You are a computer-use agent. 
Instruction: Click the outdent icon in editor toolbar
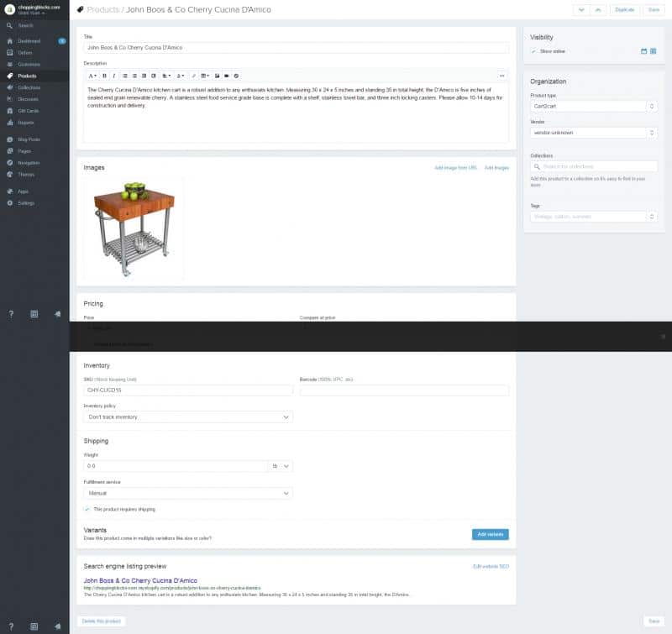(144, 76)
